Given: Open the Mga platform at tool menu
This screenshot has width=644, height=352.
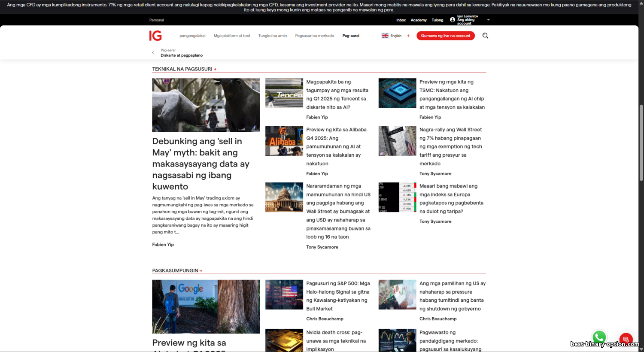Looking at the screenshot, I should (232, 36).
